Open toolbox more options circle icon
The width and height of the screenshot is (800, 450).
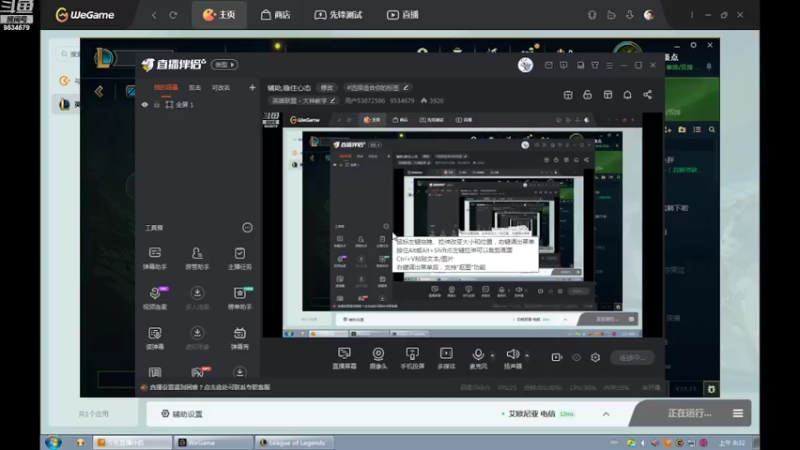pos(247,228)
